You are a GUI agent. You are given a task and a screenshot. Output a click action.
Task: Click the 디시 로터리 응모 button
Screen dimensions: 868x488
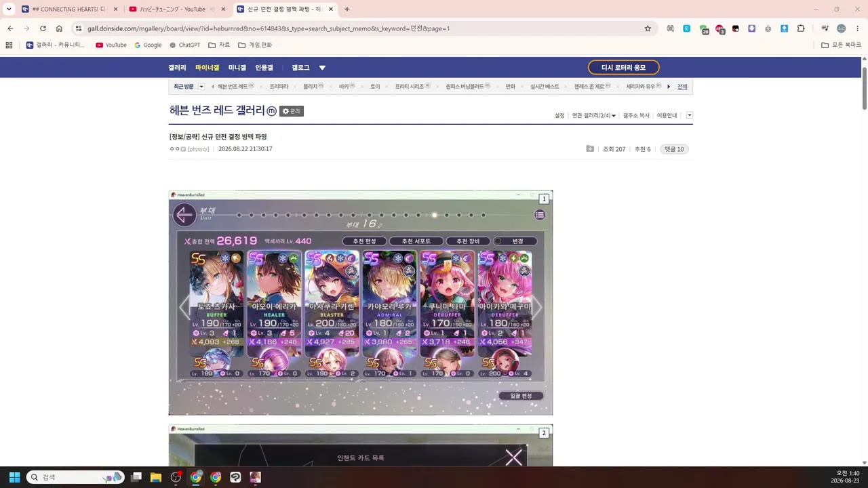click(x=623, y=68)
